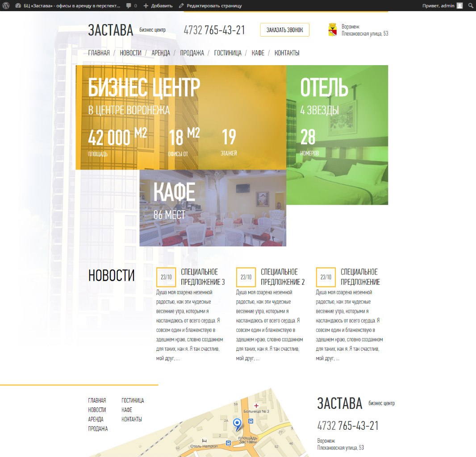Click the 23/10 date box of Предложение 3
The width and height of the screenshot is (476, 457).
[x=166, y=277]
